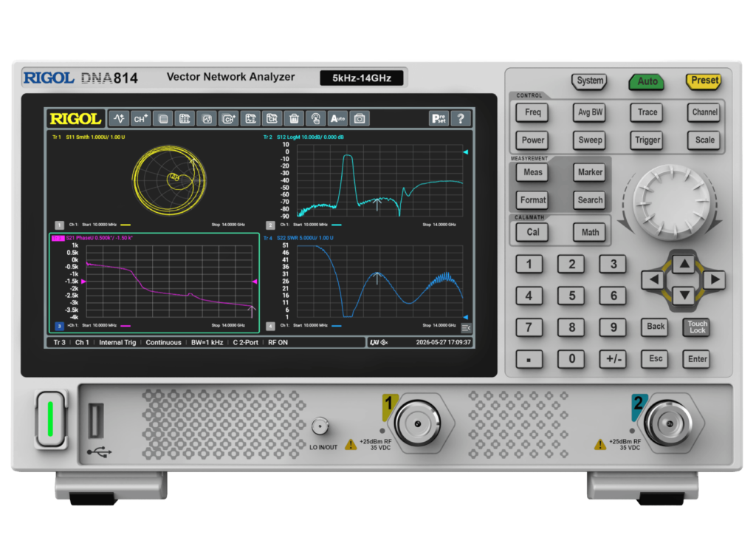
Task: Tap the add trace icon in toolbar
Action: tap(119, 119)
